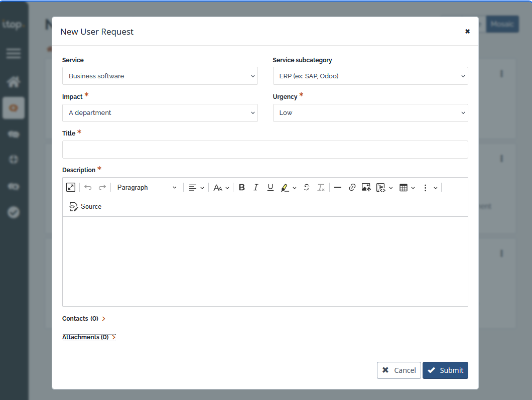
Task: Click the Source editing button
Action: (85, 206)
